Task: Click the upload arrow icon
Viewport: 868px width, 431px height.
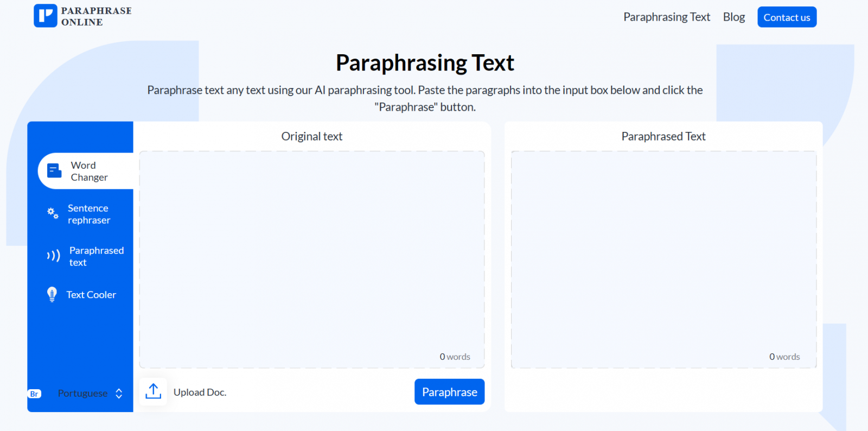Action: point(154,391)
